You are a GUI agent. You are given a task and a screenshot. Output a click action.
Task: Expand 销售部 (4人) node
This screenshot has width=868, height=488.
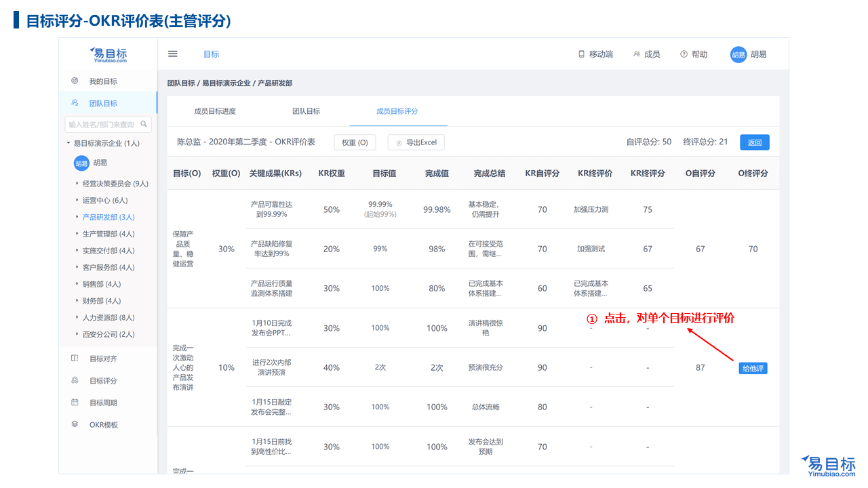point(77,284)
